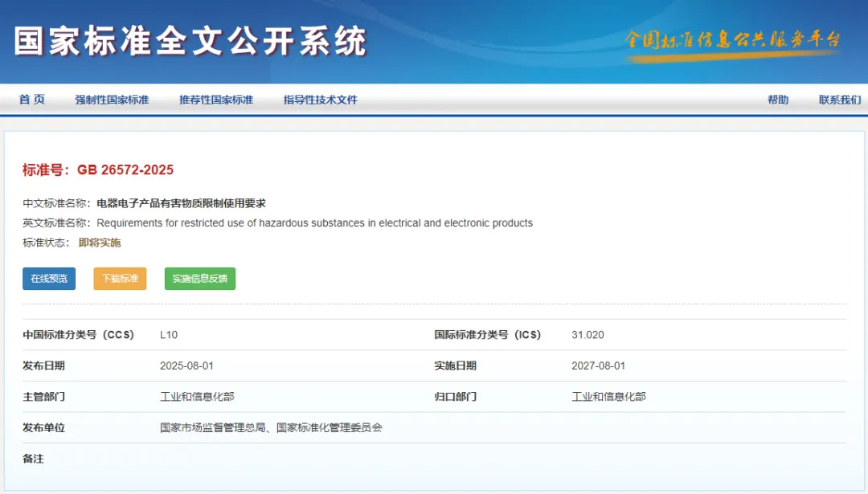
Task: Click the 首页 navigation item
Action: click(x=32, y=100)
